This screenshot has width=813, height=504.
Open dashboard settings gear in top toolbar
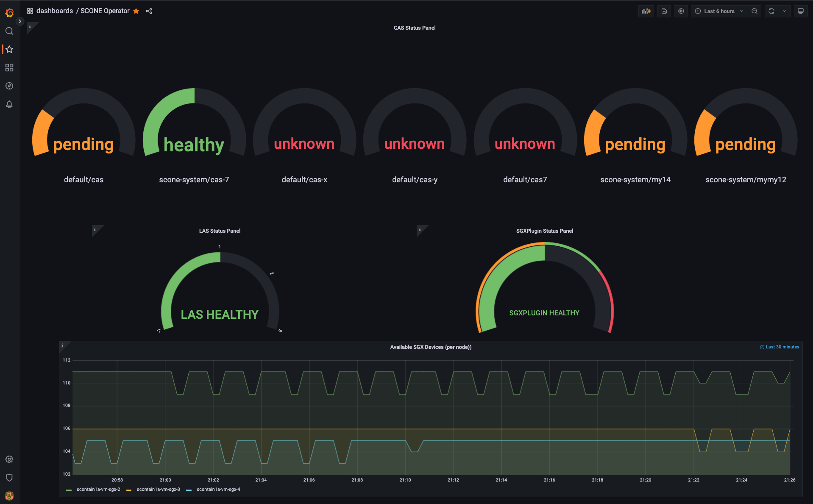coord(681,11)
